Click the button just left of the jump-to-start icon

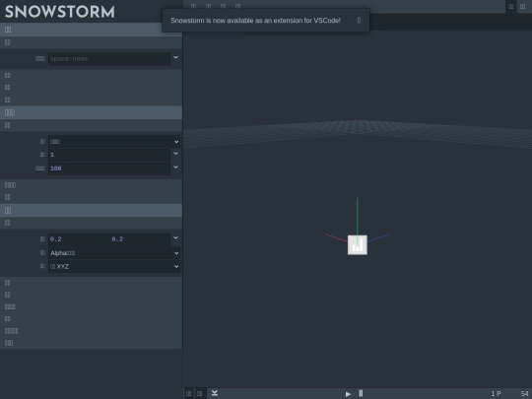coord(199,393)
